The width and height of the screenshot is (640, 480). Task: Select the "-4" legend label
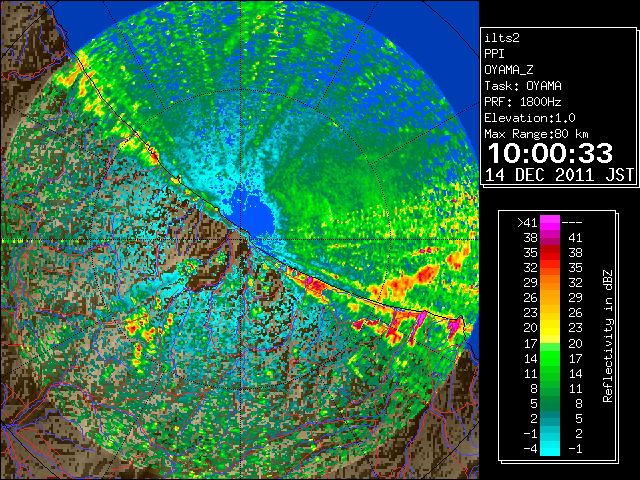point(530,448)
